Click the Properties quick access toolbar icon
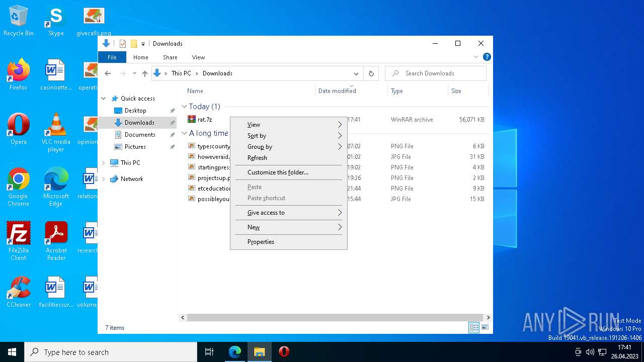Screen dimensions: 644x362 (122, 44)
